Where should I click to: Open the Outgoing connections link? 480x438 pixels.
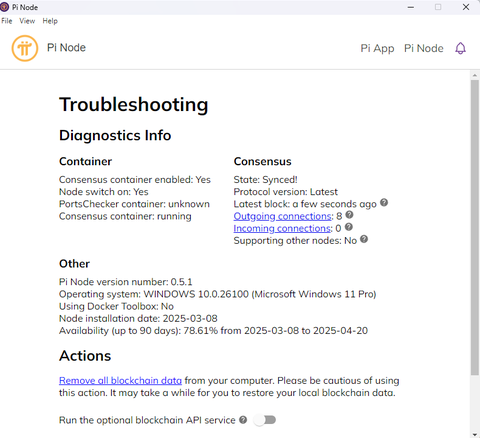(x=283, y=216)
